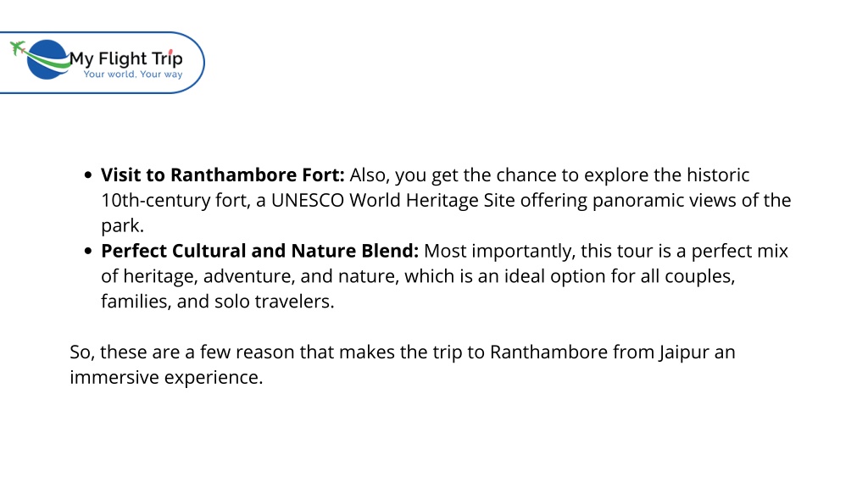The image size is (868, 488).
Task: Click the green airplane icon in the logo
Action: coord(18,48)
